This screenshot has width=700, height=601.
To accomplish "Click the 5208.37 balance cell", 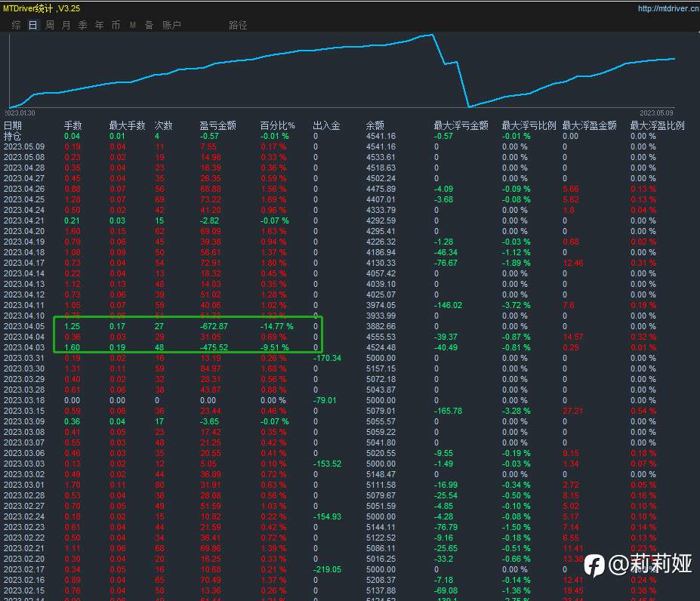I will point(381,580).
